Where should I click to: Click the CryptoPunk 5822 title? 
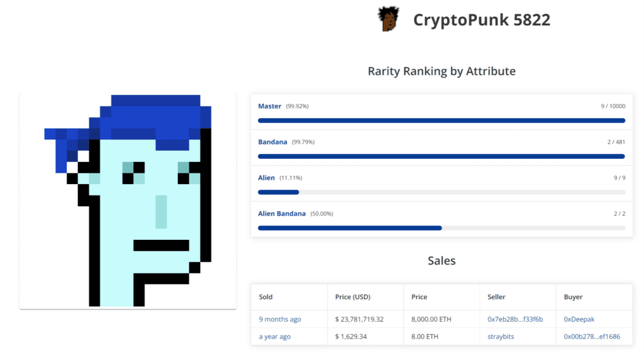481,20
